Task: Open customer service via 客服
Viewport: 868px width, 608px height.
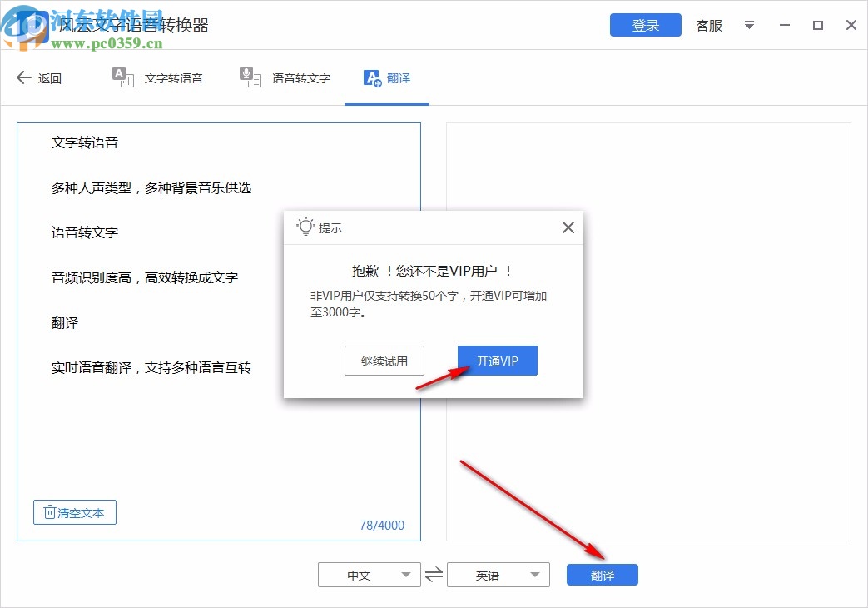Action: (x=708, y=26)
